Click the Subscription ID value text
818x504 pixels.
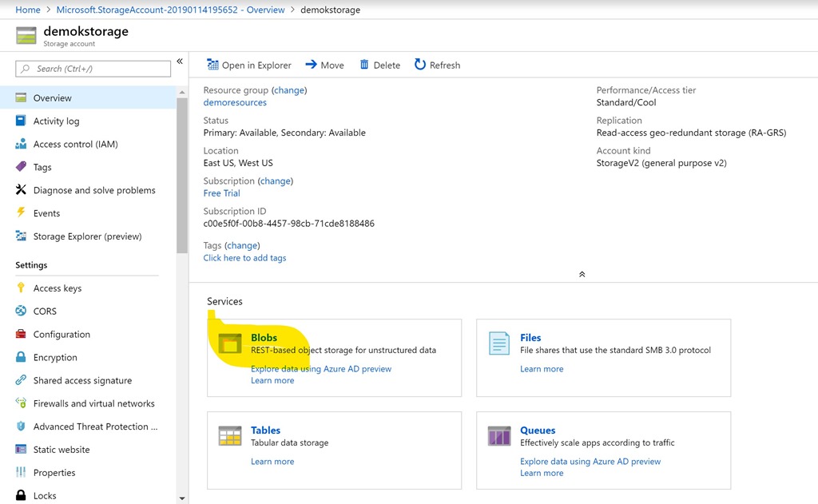click(289, 224)
